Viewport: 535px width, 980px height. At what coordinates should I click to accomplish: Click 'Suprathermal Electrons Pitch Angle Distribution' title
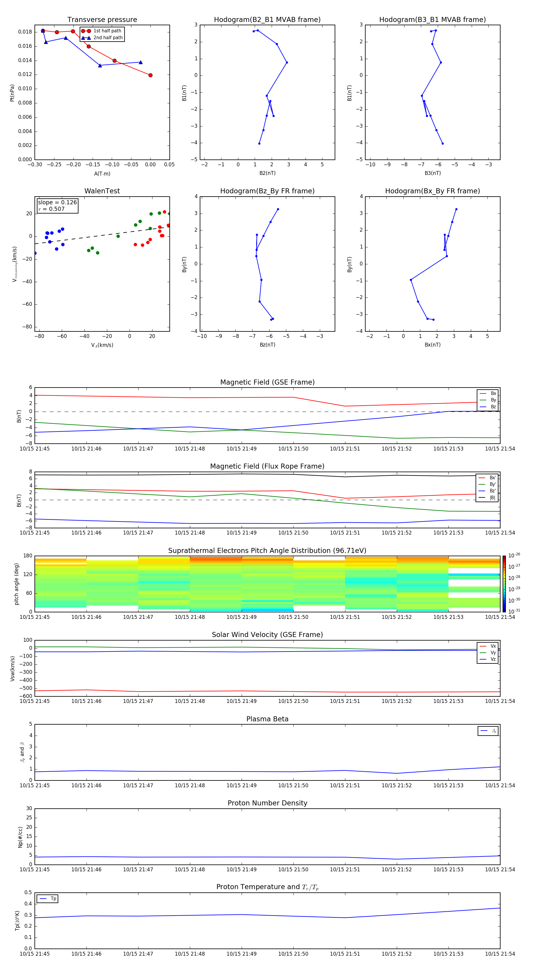(267, 551)
